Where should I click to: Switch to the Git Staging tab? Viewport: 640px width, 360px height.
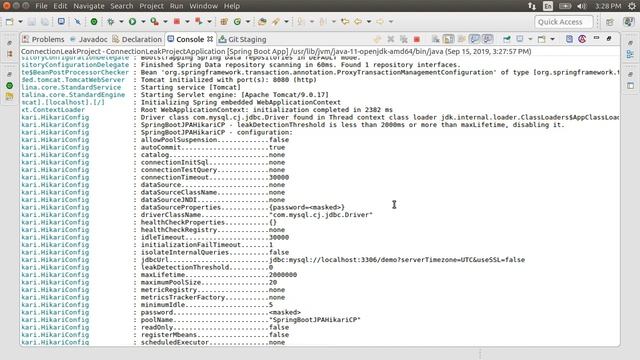click(242, 39)
